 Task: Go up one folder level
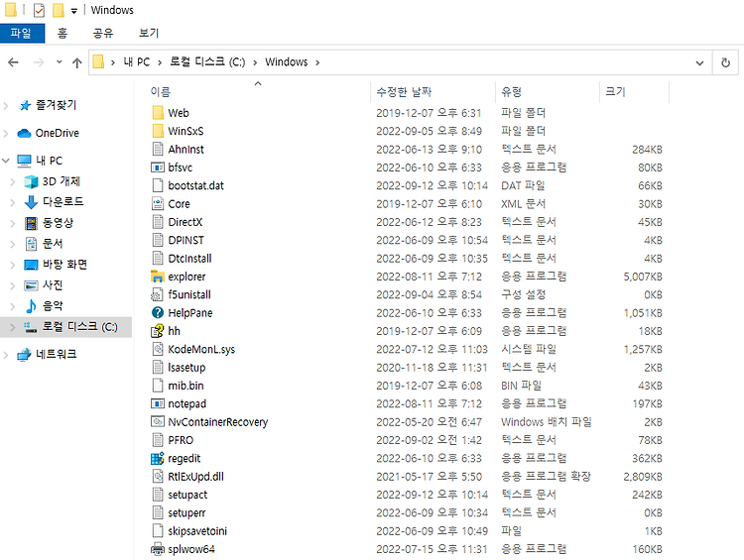[x=76, y=62]
